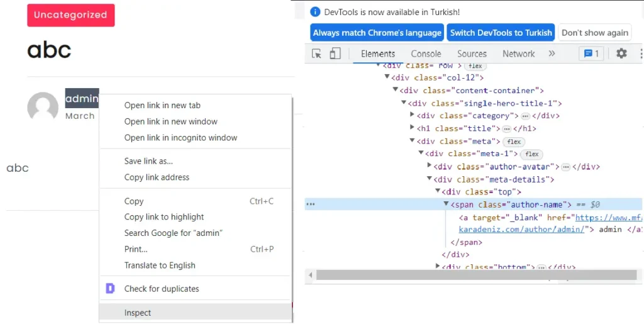
Task: Switch to the Console tab
Action: click(x=426, y=53)
